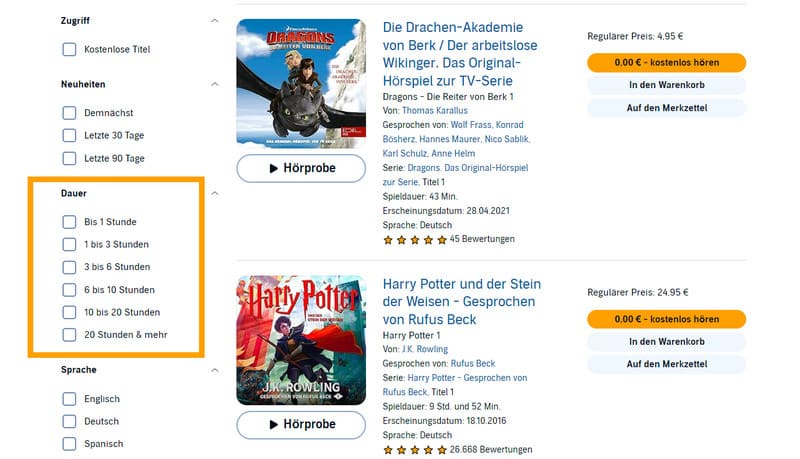The image size is (800, 459).
Task: Add Dragons audiobook to the Merkzettel
Action: (x=666, y=108)
